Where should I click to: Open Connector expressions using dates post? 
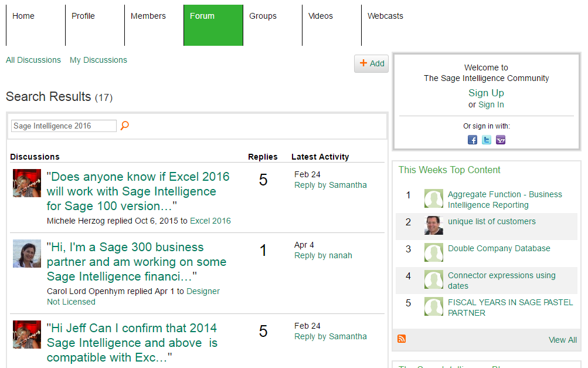point(502,281)
